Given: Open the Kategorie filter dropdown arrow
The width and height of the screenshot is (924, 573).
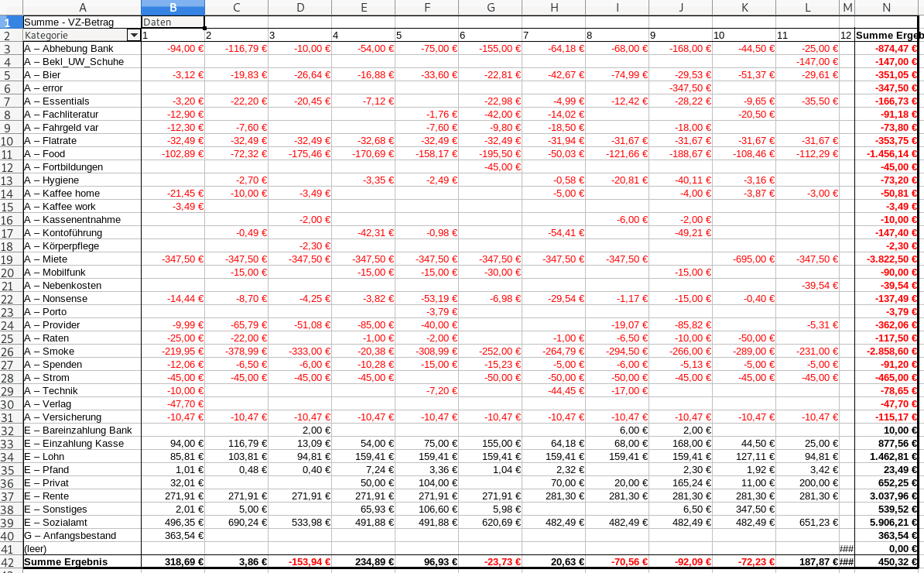Looking at the screenshot, I should [x=134, y=36].
